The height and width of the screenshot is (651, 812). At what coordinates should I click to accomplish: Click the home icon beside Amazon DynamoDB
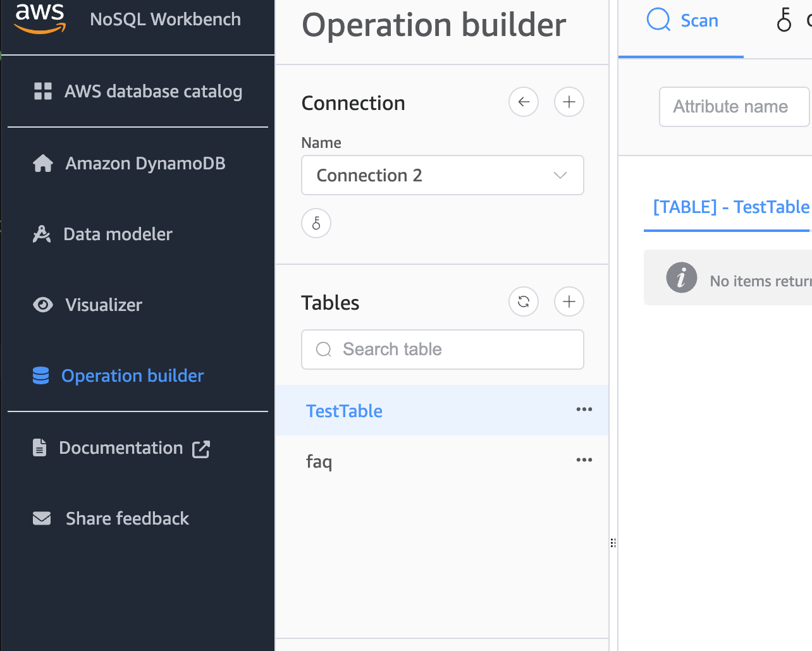point(43,163)
